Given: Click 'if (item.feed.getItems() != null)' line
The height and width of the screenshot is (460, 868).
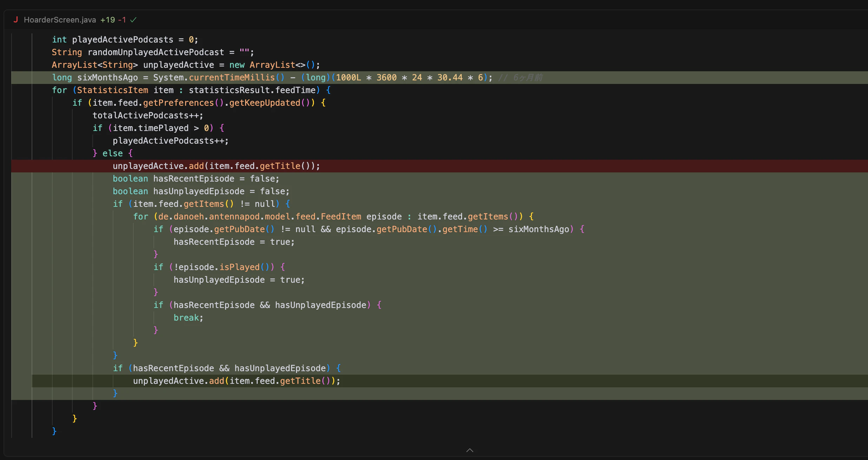Looking at the screenshot, I should pyautogui.click(x=202, y=204).
